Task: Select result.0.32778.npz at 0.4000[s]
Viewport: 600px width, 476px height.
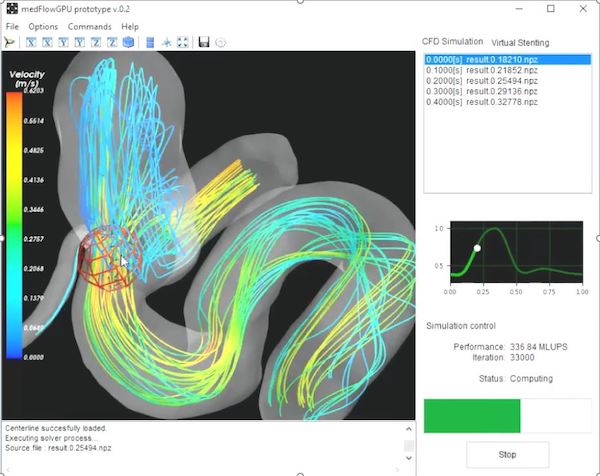Action: 507,102
